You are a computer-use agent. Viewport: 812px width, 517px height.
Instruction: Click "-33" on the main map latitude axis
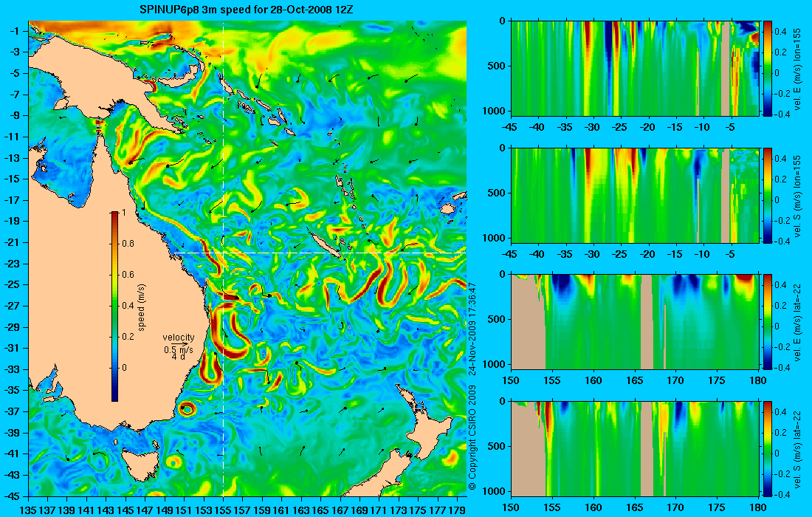[12, 369]
